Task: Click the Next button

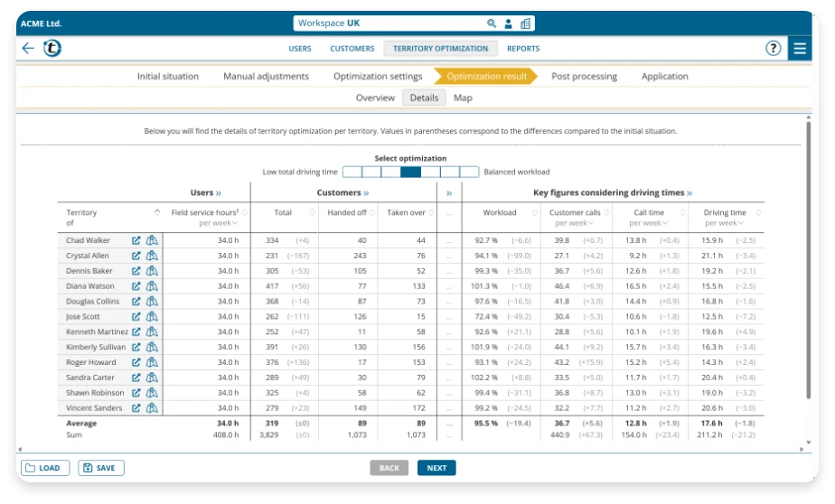Action: pos(436,468)
